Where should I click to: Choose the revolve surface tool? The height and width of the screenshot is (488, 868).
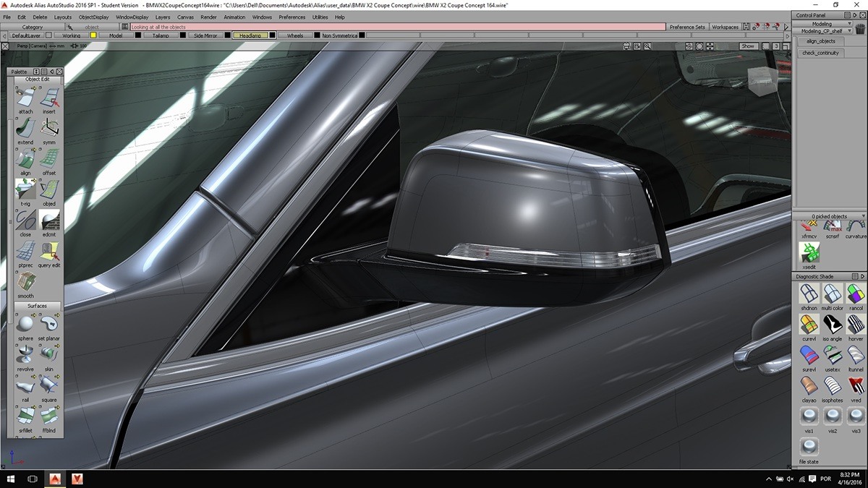(x=24, y=354)
